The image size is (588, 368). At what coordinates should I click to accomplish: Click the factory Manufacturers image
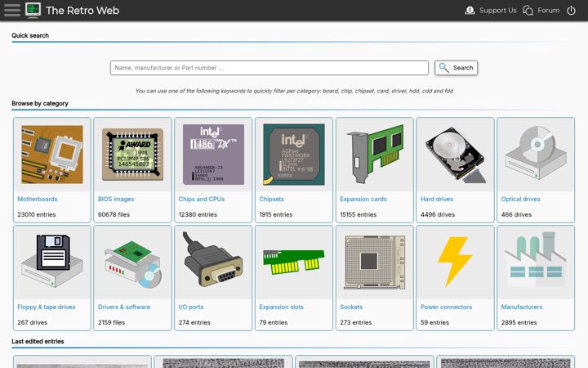tap(536, 260)
